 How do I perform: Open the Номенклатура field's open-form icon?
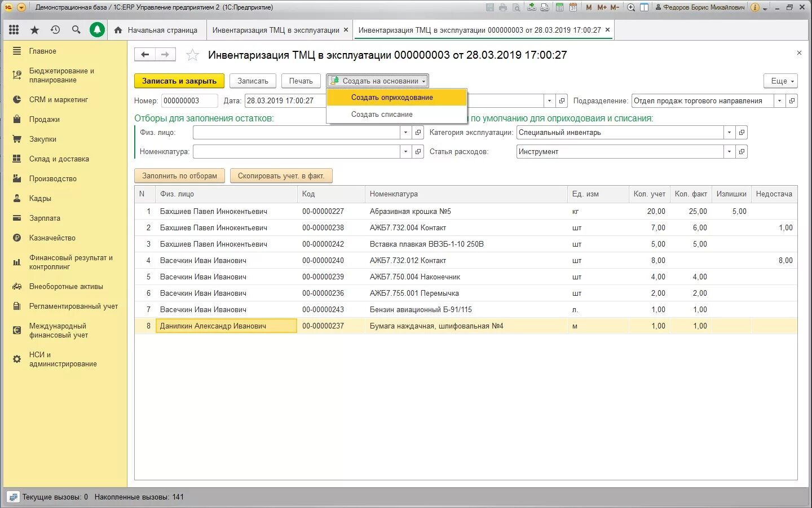(418, 151)
